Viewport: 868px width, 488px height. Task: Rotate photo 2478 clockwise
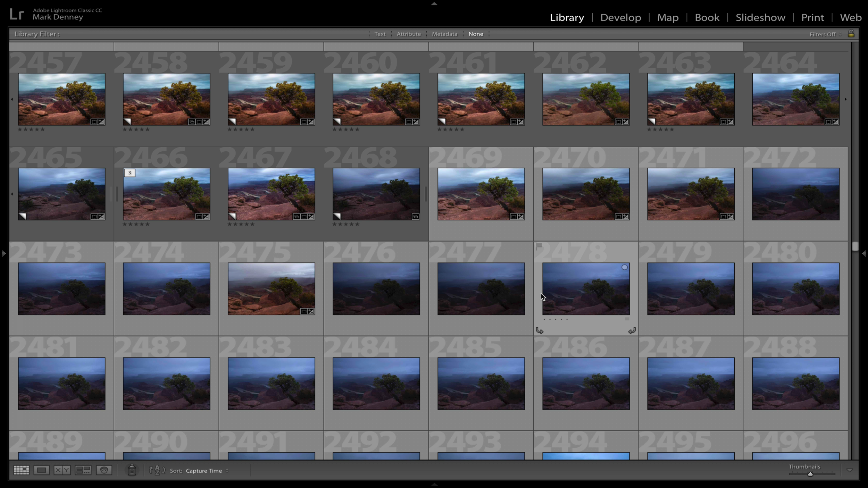coord(632,331)
